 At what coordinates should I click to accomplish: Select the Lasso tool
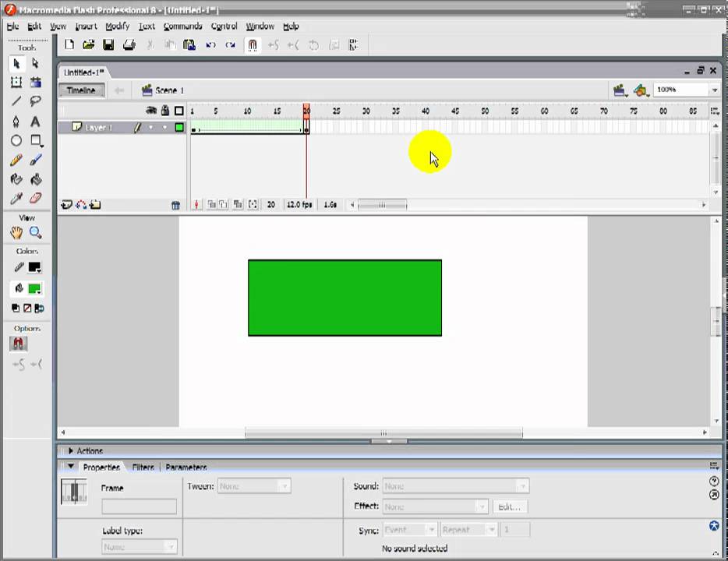(x=36, y=101)
